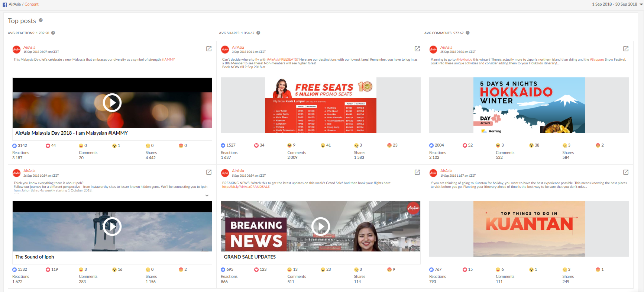Screen dimensions: 644x292
Task: Click the Hokkaido Winter post thumbnail
Action: click(529, 105)
